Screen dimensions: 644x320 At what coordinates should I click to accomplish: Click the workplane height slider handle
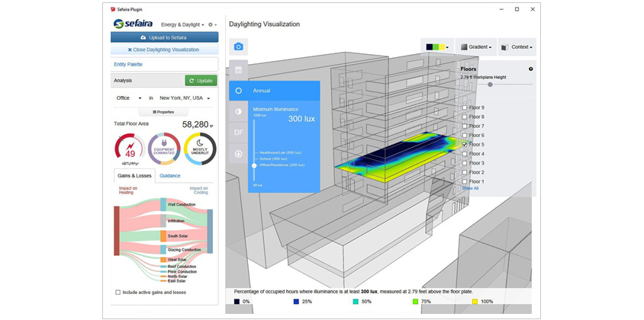pyautogui.click(x=490, y=85)
